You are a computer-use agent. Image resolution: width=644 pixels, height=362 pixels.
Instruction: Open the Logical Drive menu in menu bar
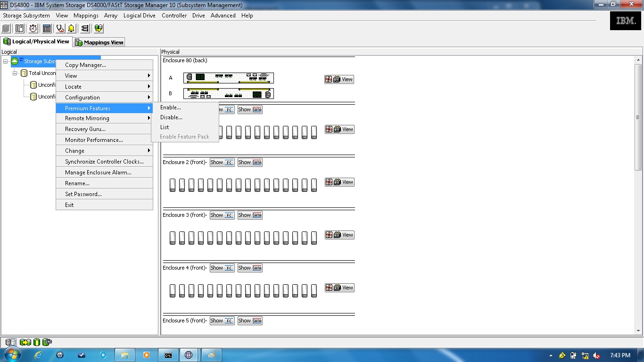[x=139, y=16]
